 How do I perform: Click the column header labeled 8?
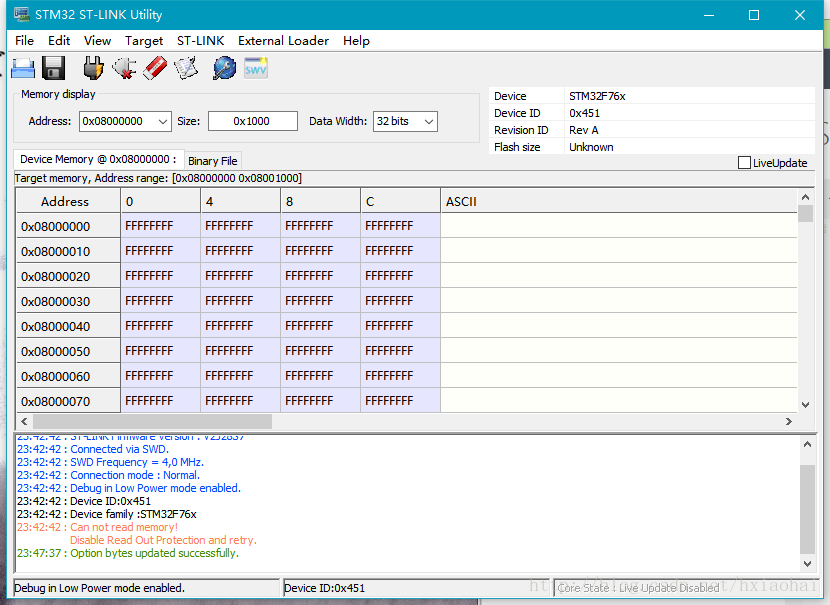320,201
